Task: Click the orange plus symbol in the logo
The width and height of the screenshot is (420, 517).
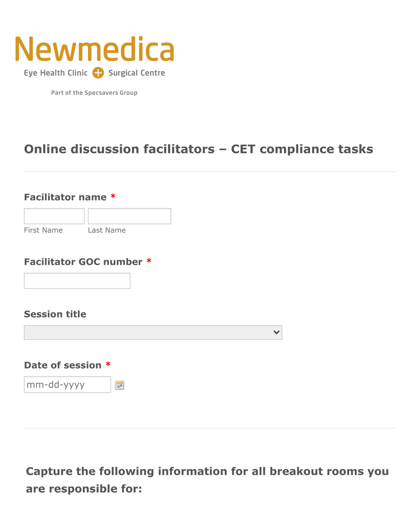Action: tap(98, 73)
